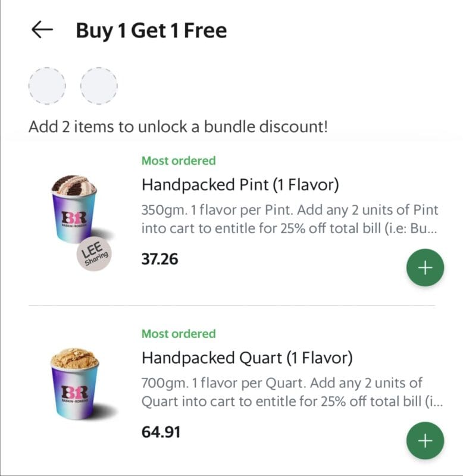Tap the first empty bundle slot circle
The width and height of the screenshot is (463, 476).
[x=47, y=86]
